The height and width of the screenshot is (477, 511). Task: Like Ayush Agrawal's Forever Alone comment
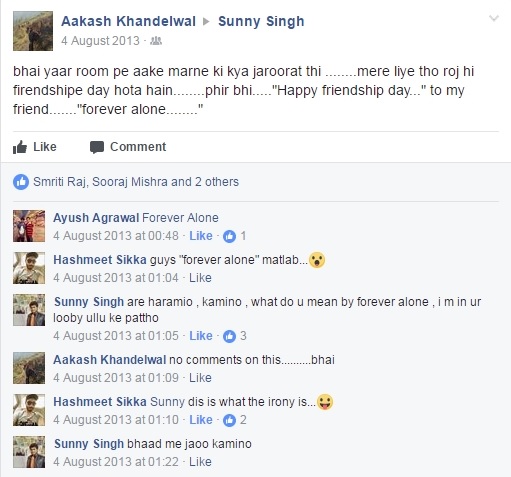click(x=201, y=236)
